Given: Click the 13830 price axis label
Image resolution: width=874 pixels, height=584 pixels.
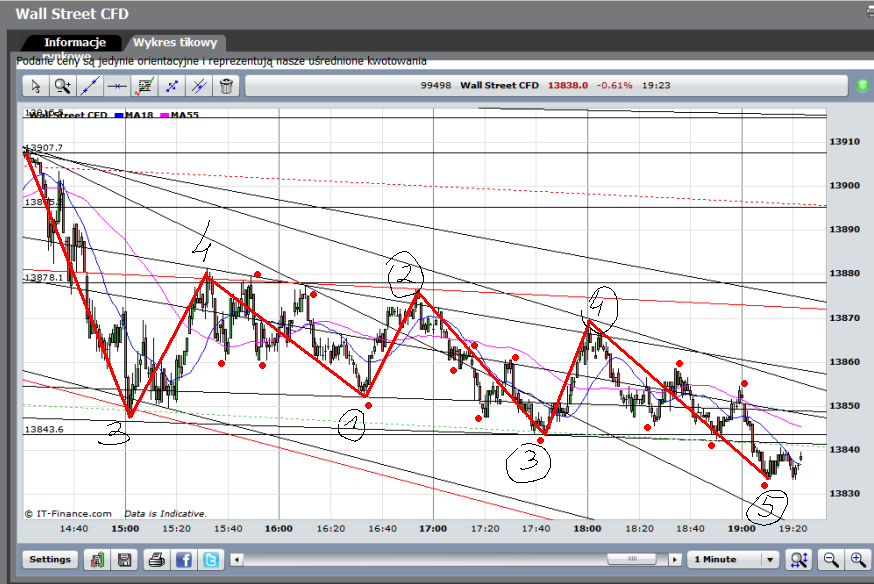Looking at the screenshot, I should tap(844, 493).
